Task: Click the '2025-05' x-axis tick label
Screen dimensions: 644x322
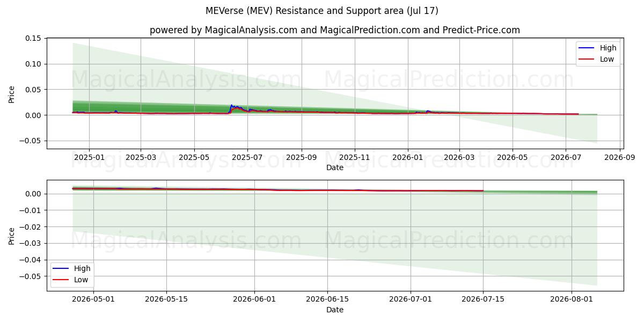Action: pyautogui.click(x=194, y=157)
